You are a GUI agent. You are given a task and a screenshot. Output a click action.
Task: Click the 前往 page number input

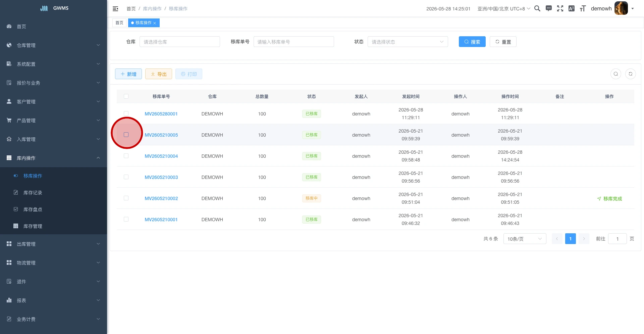[x=618, y=239]
